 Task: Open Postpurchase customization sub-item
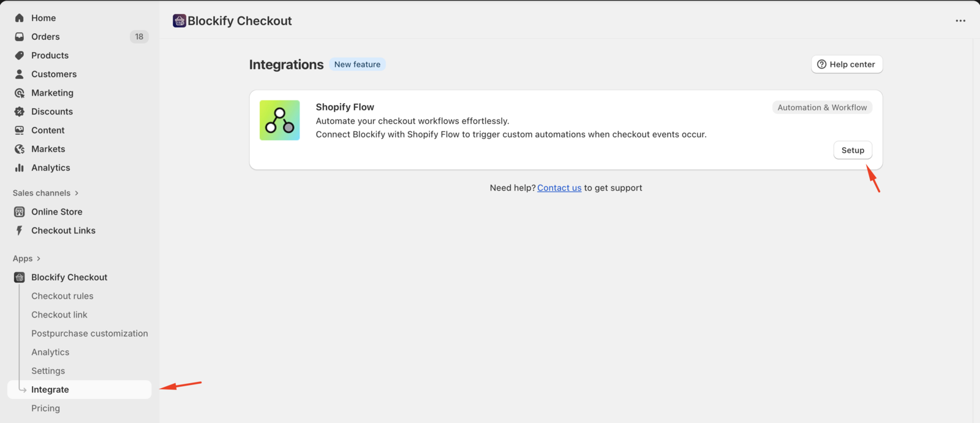click(89, 333)
